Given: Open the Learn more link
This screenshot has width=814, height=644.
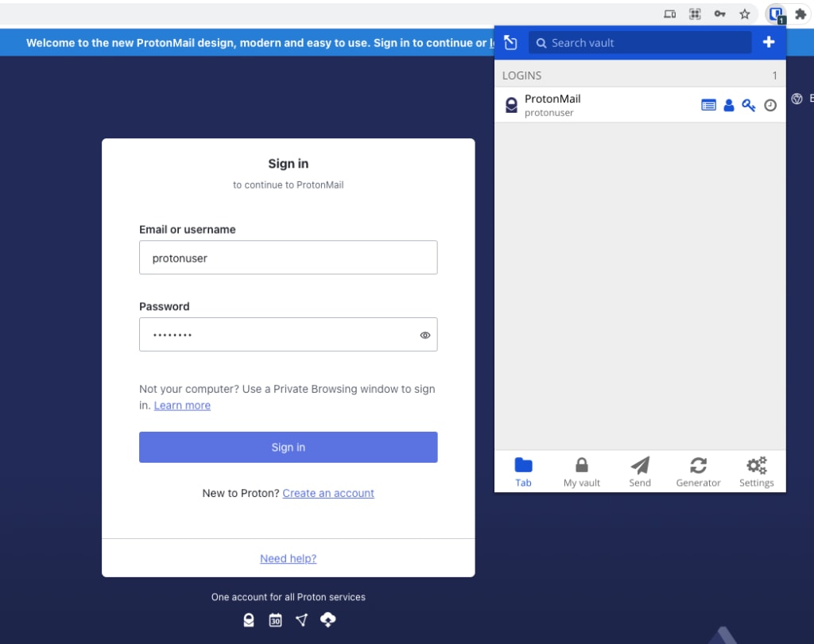Looking at the screenshot, I should (x=182, y=405).
